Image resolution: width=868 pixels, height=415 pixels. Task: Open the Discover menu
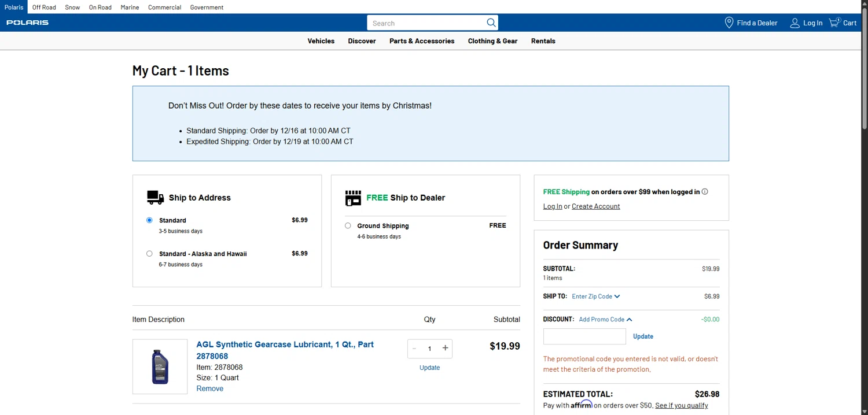(362, 41)
